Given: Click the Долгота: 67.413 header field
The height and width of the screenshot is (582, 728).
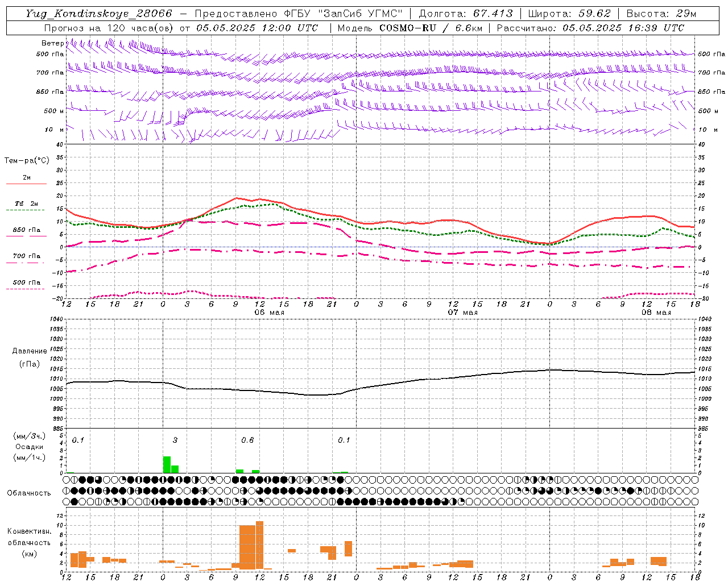Looking at the screenshot, I should (466, 14).
